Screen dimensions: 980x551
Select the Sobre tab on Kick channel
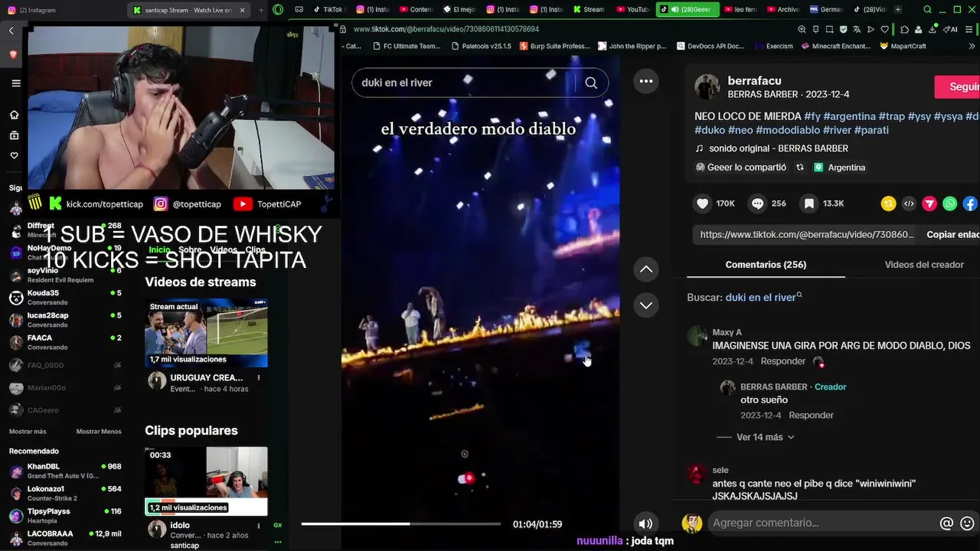190,250
